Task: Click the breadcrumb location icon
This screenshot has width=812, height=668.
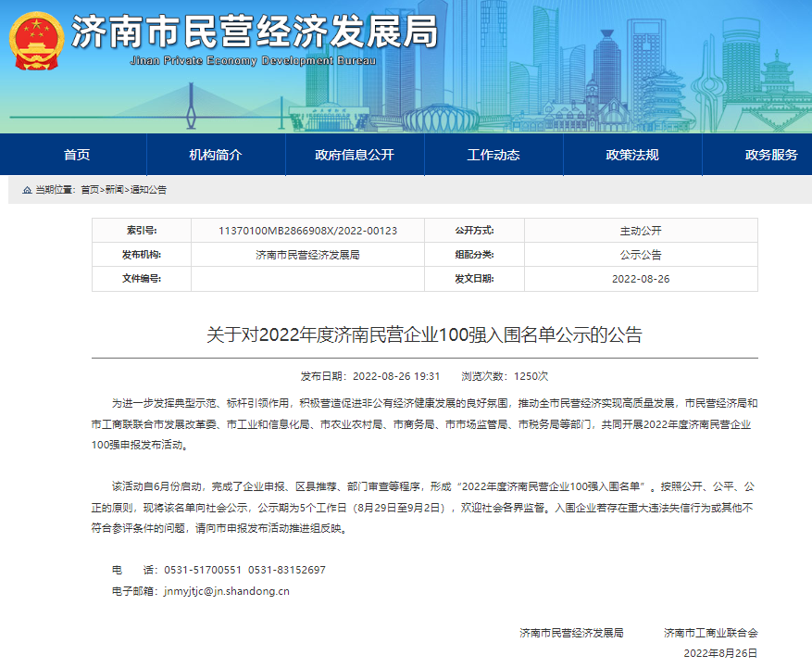Action: pyautogui.click(x=27, y=190)
